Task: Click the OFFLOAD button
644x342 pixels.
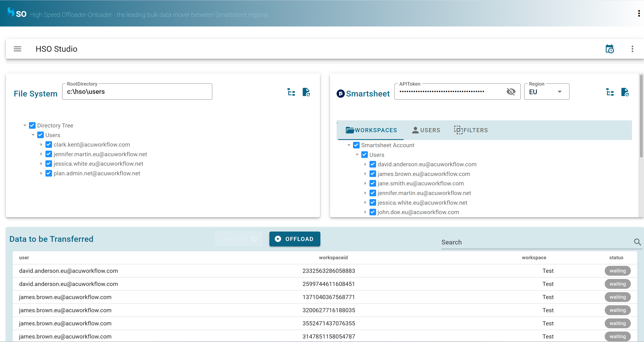Action: [x=294, y=239]
